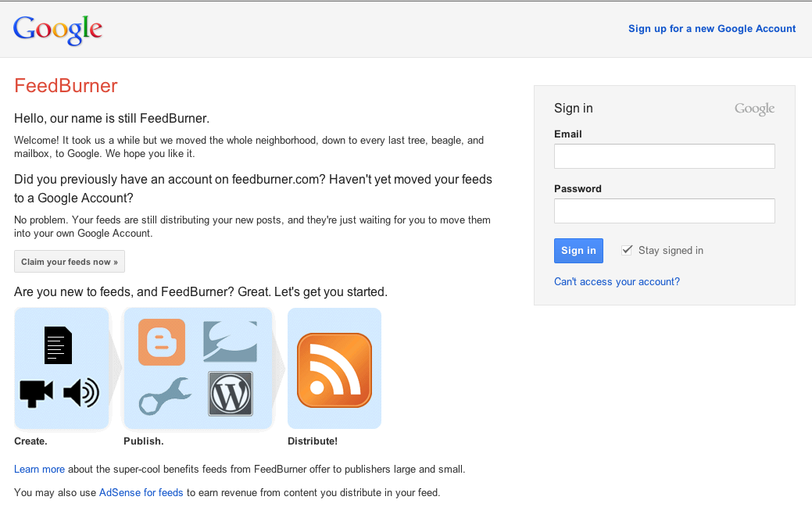The width and height of the screenshot is (812, 518).
Task: Open Can't access your account link
Action: tap(617, 282)
